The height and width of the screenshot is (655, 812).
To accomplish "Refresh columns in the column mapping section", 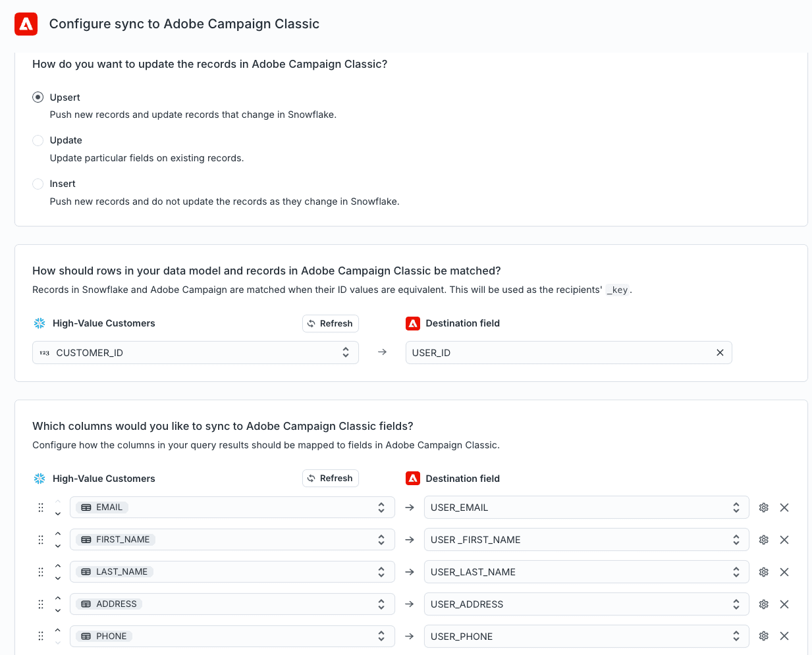I will (x=330, y=479).
